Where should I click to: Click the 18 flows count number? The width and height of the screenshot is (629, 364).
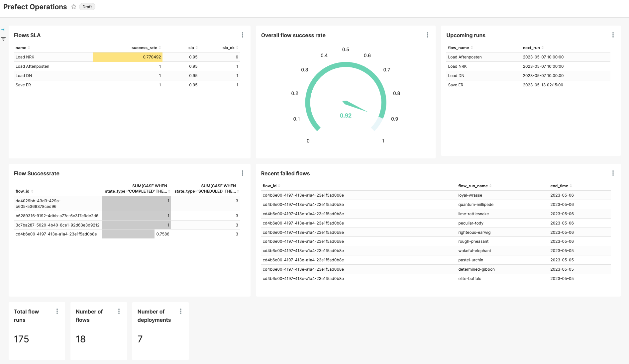81,339
